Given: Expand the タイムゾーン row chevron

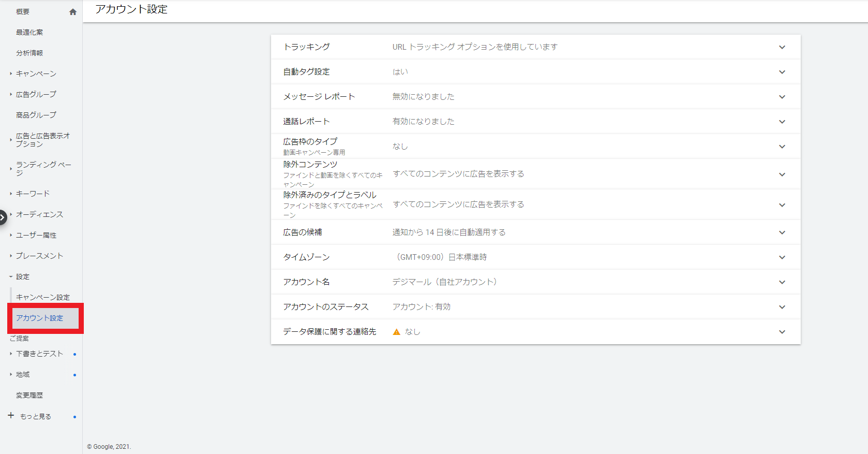Looking at the screenshot, I should pos(782,257).
